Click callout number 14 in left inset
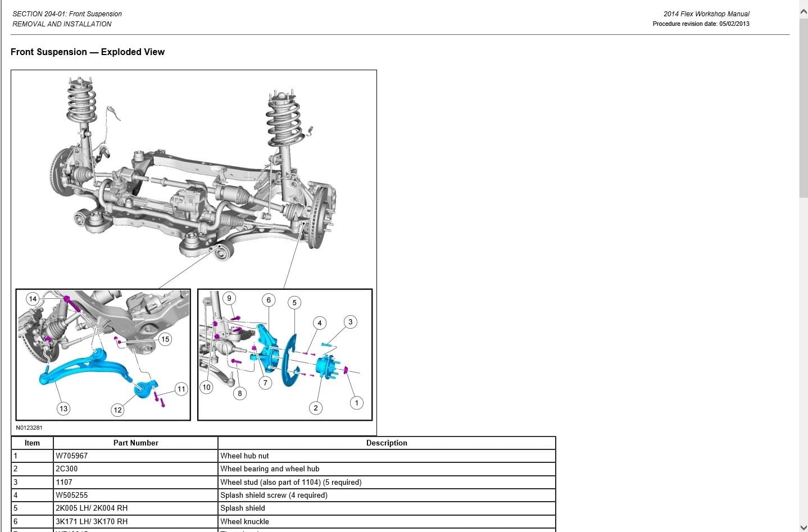This screenshot has width=808, height=532. [33, 299]
